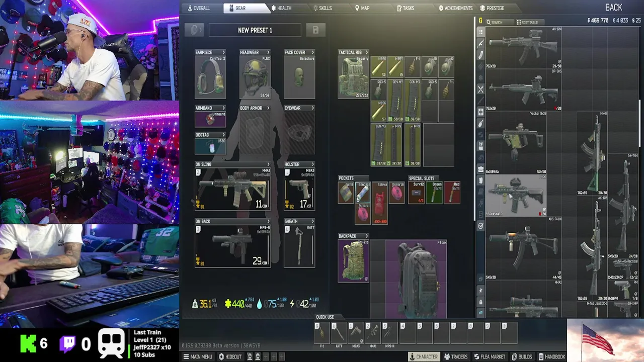
Task: Click the save icon right of New Preset 1
Action: click(x=315, y=30)
